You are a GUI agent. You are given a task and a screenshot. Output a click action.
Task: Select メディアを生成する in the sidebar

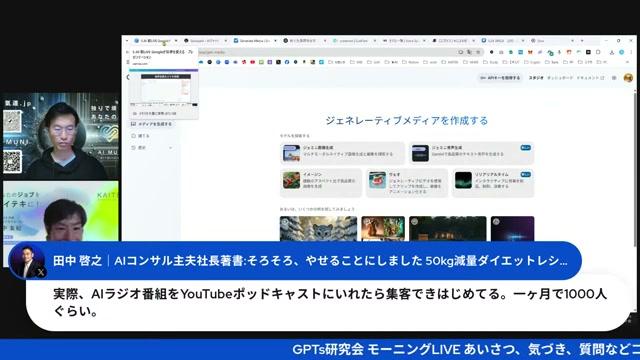[x=152, y=124]
